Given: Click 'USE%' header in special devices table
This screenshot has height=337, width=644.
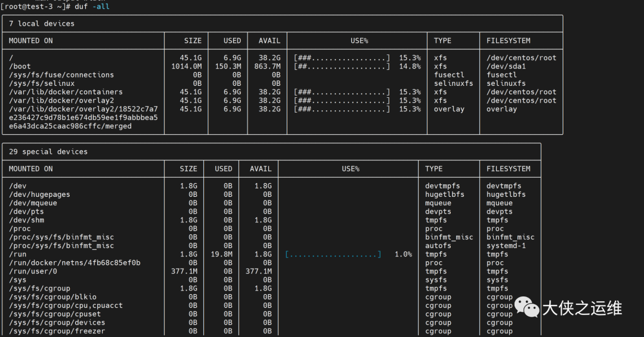Looking at the screenshot, I should 351,169.
